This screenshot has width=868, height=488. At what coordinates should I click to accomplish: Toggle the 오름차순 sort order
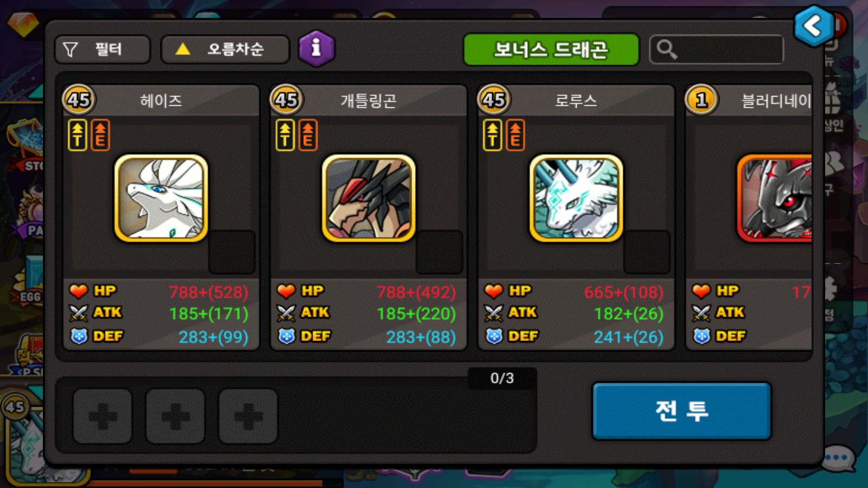coord(225,49)
